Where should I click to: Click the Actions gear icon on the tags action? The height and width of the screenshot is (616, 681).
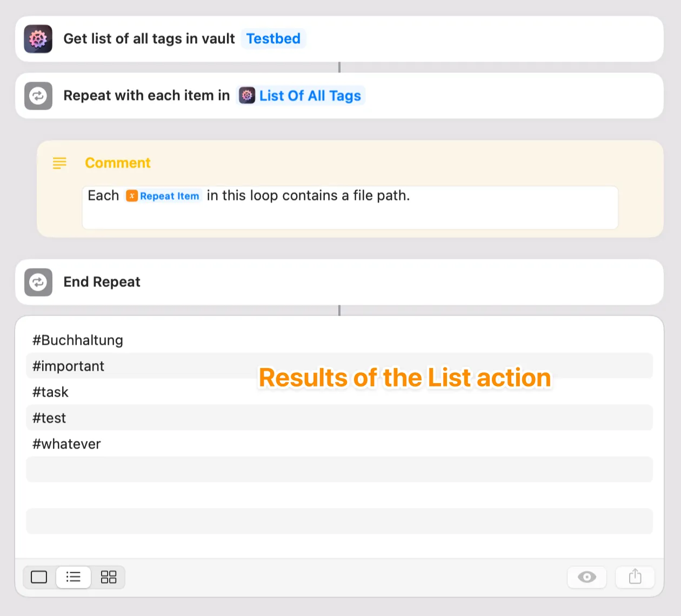coord(38,38)
